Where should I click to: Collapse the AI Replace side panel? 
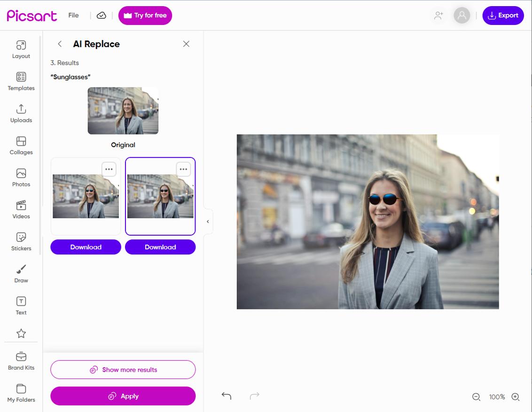click(x=208, y=221)
